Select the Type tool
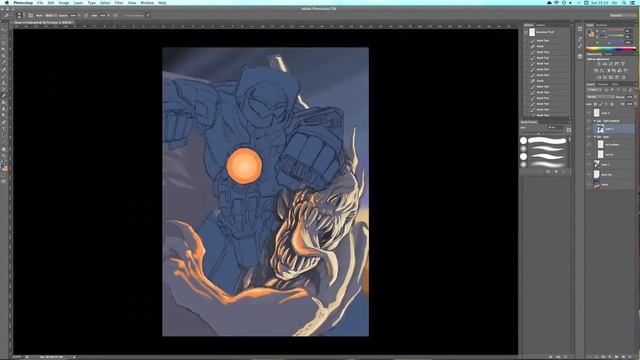The width and height of the screenshot is (640, 360). point(4,129)
